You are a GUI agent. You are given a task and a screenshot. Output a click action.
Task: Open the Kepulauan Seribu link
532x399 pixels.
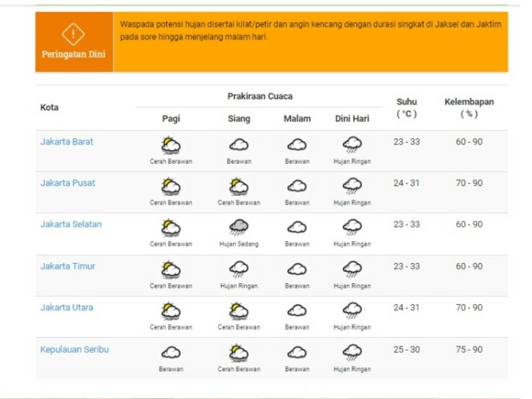point(74,350)
